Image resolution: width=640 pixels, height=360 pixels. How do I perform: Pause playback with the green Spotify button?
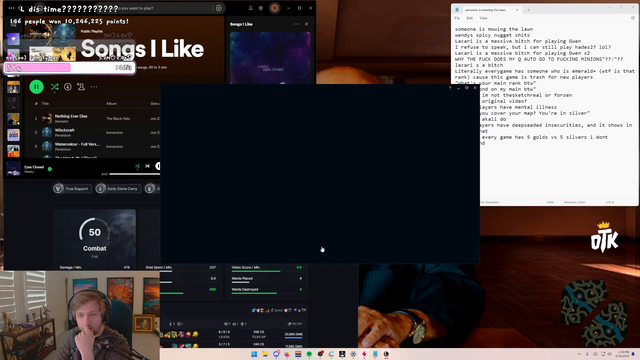click(36, 87)
